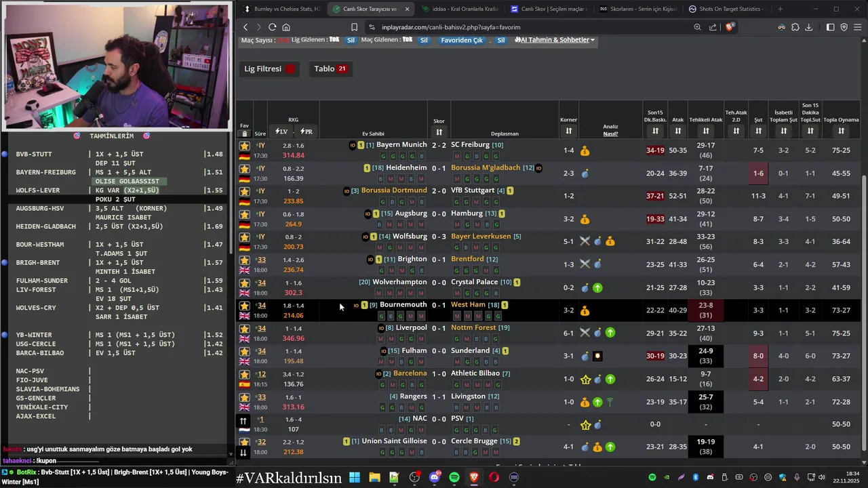This screenshot has height=488, width=868.
Task: Bookmark this page icon
Action: pos(354,27)
